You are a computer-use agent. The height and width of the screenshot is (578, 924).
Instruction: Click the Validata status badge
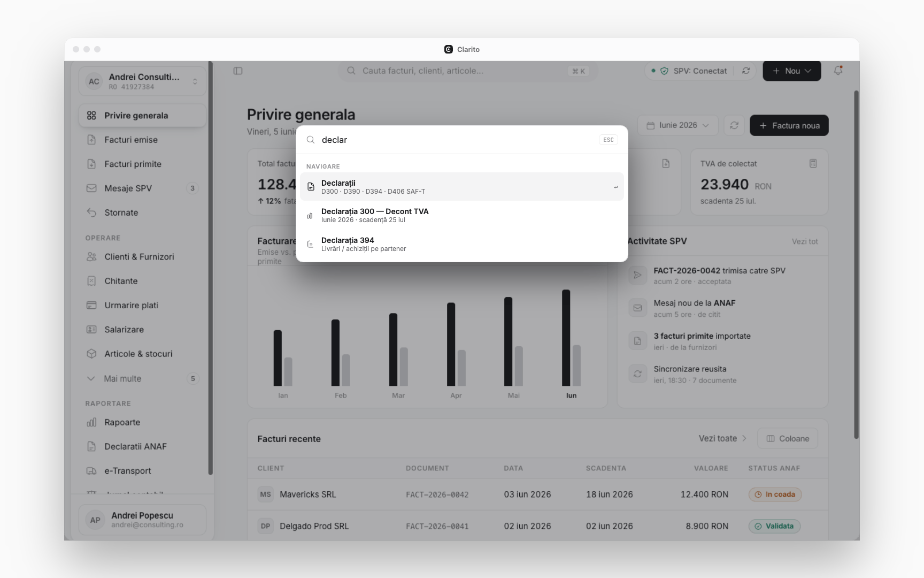(x=774, y=526)
